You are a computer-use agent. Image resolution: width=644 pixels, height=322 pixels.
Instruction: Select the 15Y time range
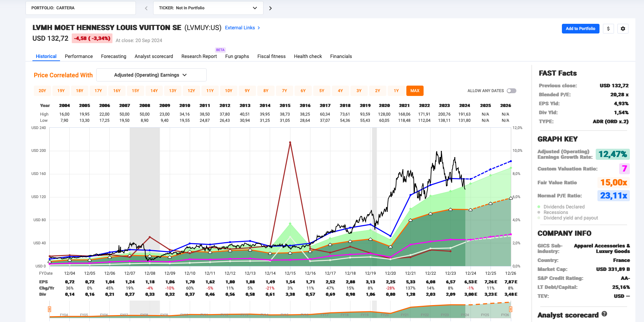[x=136, y=91]
